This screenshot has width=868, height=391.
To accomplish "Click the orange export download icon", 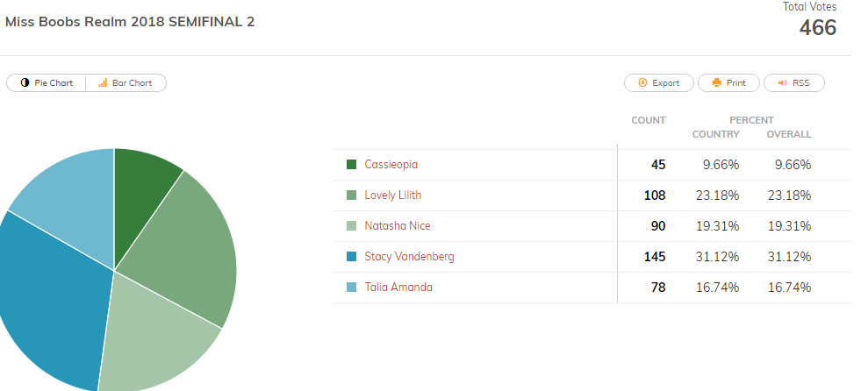I will coord(642,83).
